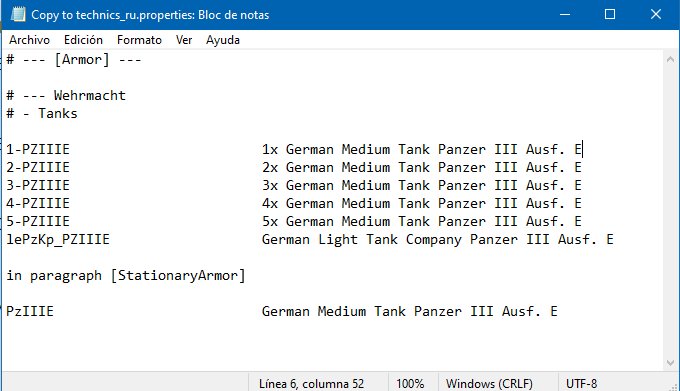Screen dimensions: 680x391
Task: Click 'in paragraph [StationaryArmor]' line
Action: [x=126, y=276]
